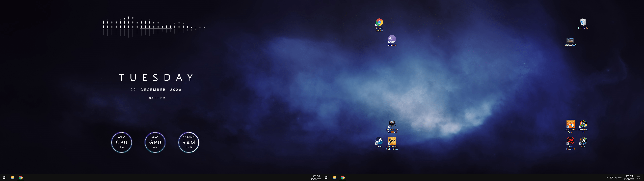
Task: Mute the volume via the speaker tray icon
Action: [x=615, y=178]
